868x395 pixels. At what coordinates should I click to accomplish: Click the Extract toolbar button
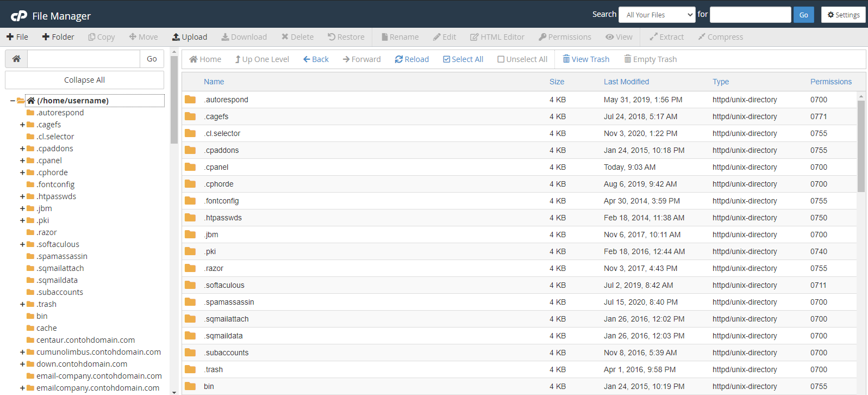click(x=667, y=37)
